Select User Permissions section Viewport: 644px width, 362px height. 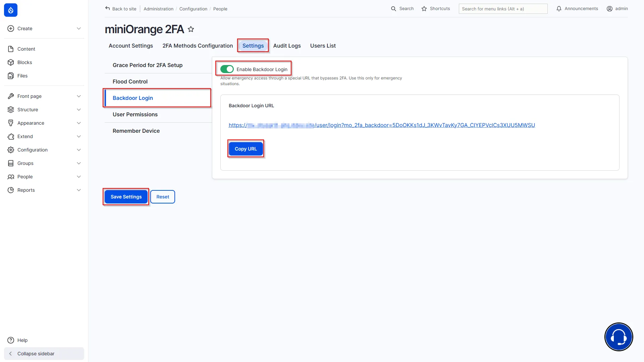coord(158,114)
